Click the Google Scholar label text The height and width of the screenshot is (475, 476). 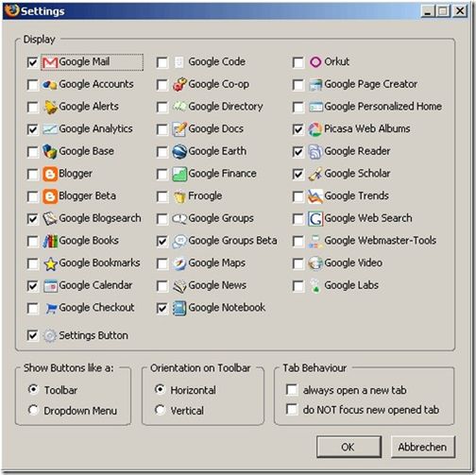pyautogui.click(x=357, y=174)
